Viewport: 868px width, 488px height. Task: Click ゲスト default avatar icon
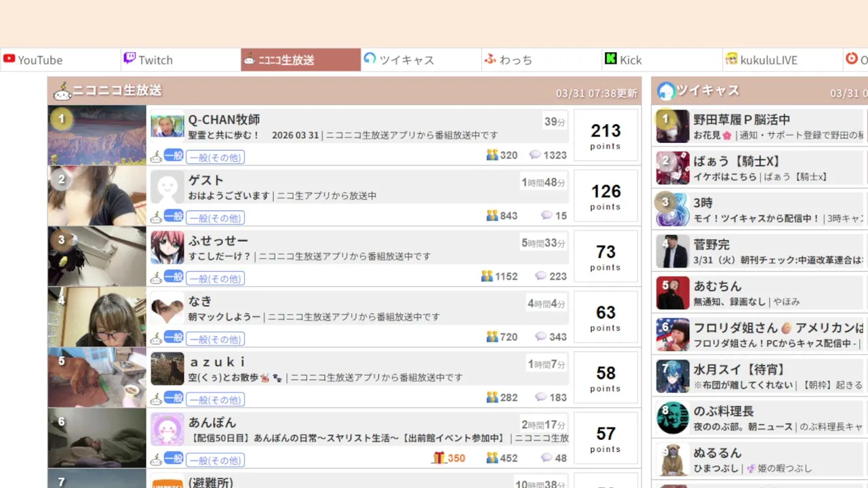tap(167, 187)
